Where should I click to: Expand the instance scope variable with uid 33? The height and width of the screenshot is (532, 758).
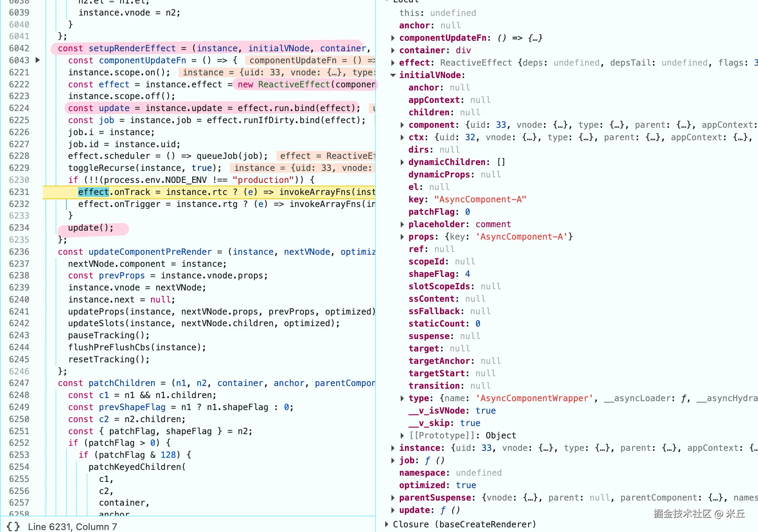pyautogui.click(x=393, y=448)
